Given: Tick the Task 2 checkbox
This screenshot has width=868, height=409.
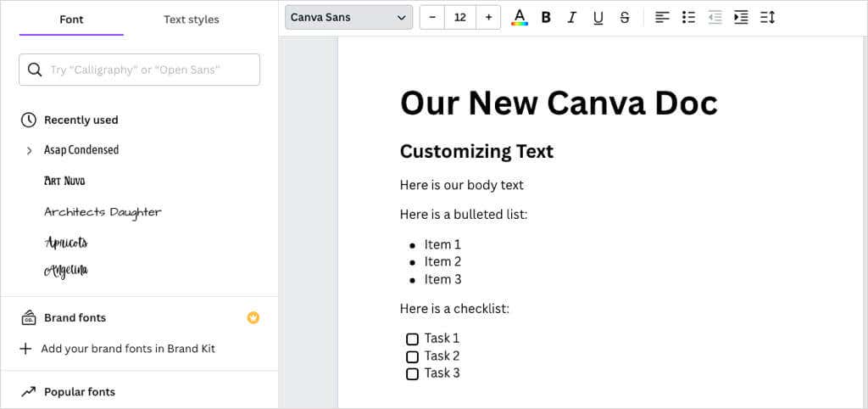Looking at the screenshot, I should click(412, 356).
